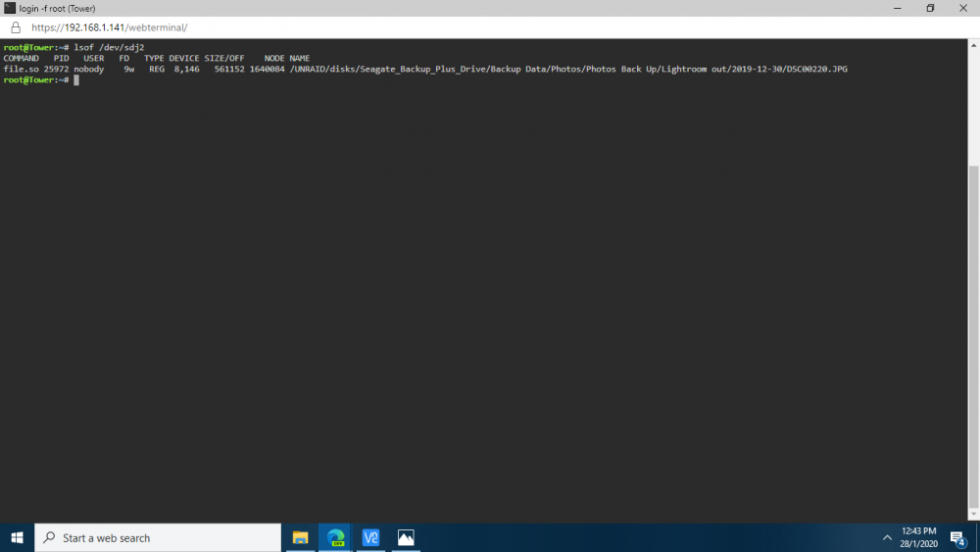Click the NODE column header
980x552 pixels.
(x=274, y=58)
